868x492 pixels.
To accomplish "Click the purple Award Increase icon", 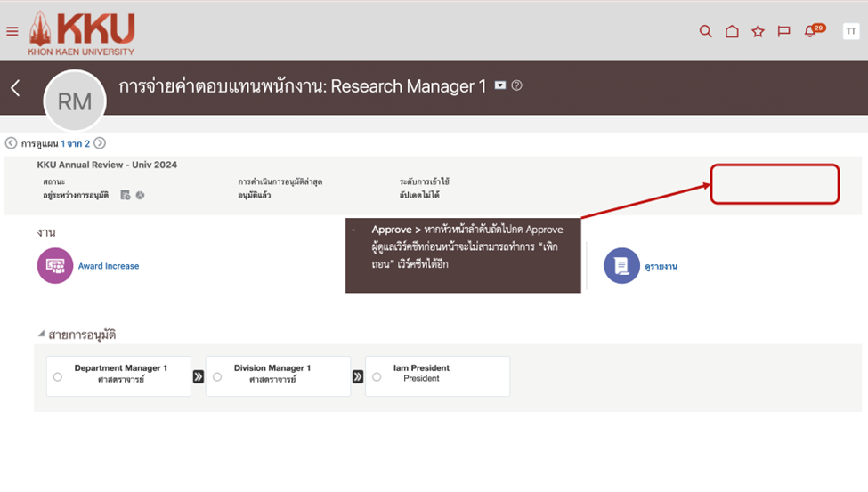I will [55, 265].
